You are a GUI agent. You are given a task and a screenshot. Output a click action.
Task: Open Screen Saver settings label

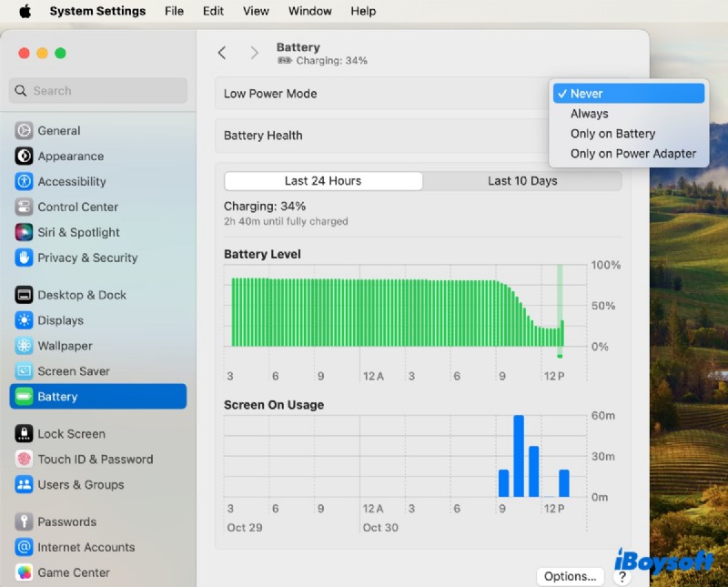(x=74, y=371)
